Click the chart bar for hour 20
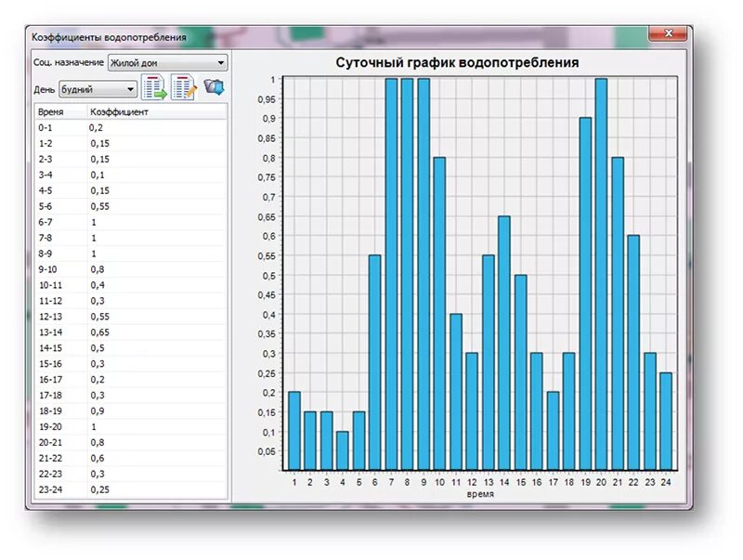This screenshot has width=743, height=560. click(x=601, y=274)
